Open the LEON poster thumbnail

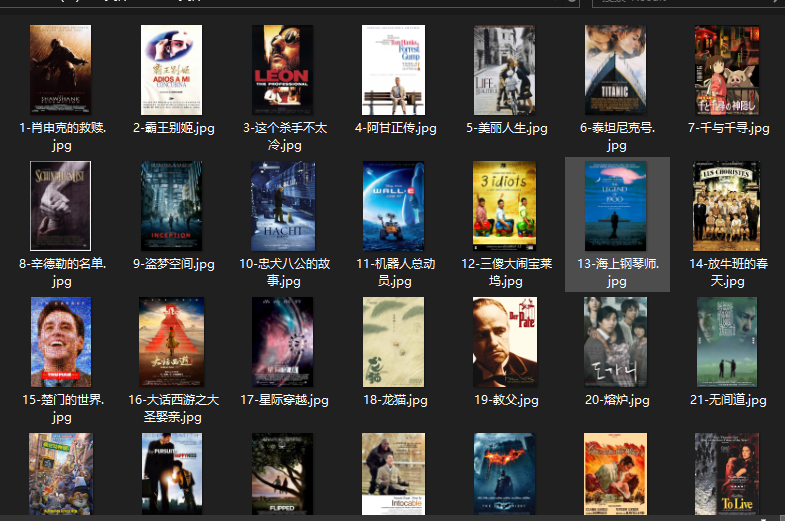pyautogui.click(x=283, y=70)
